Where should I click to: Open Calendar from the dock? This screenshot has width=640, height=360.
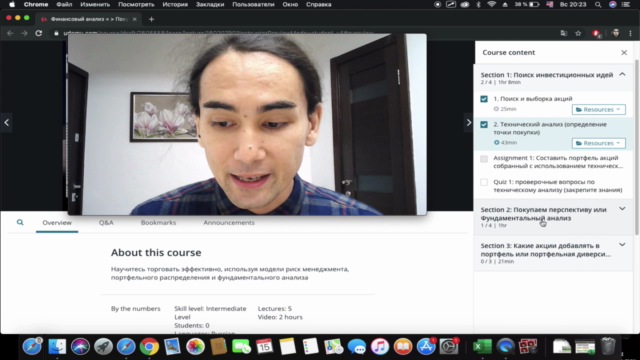(x=264, y=347)
